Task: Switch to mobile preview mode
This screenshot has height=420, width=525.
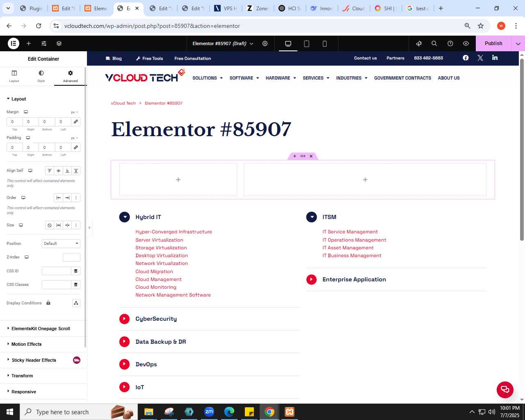Action: click(x=325, y=43)
